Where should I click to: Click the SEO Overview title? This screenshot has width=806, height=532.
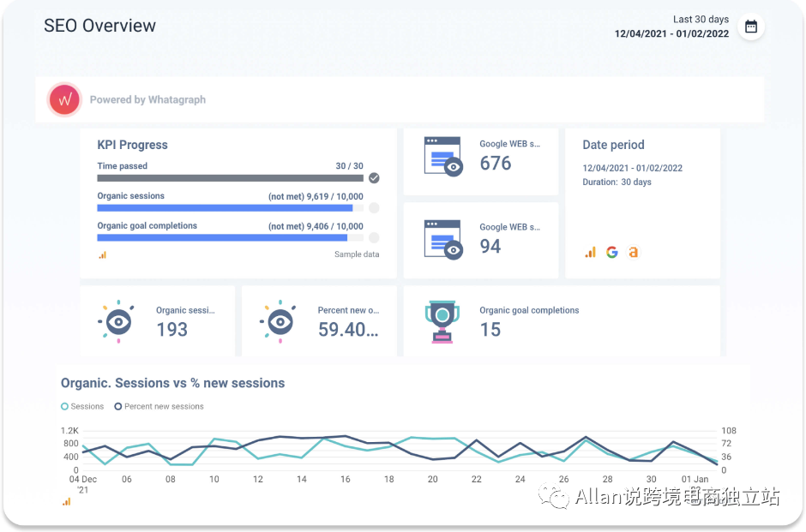click(x=99, y=26)
